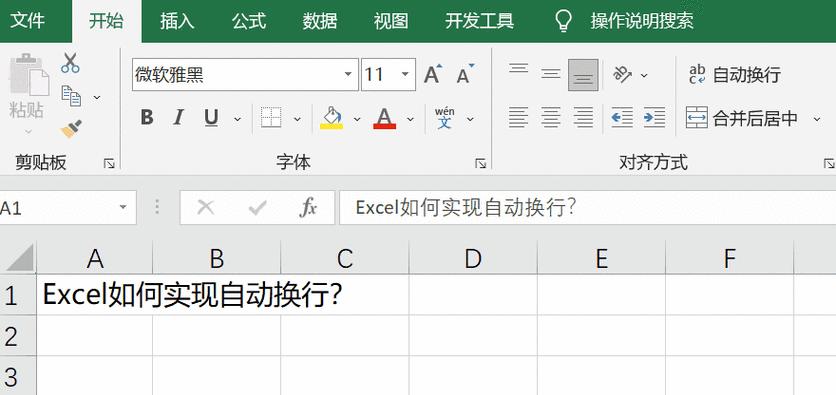The width and height of the screenshot is (836, 395).
Task: Switch to the 视图 View tab
Action: click(391, 21)
